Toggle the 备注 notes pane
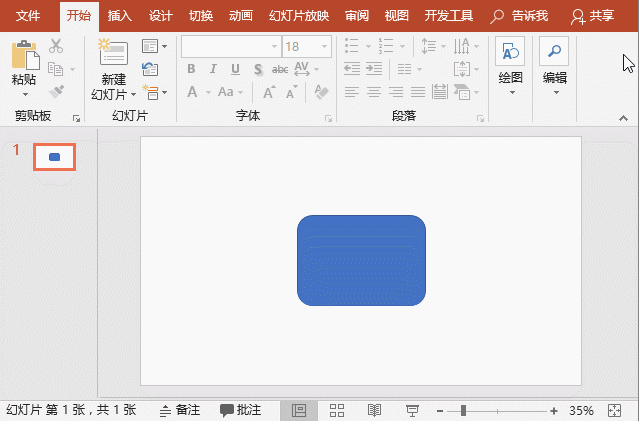The image size is (639, 421). tap(180, 411)
